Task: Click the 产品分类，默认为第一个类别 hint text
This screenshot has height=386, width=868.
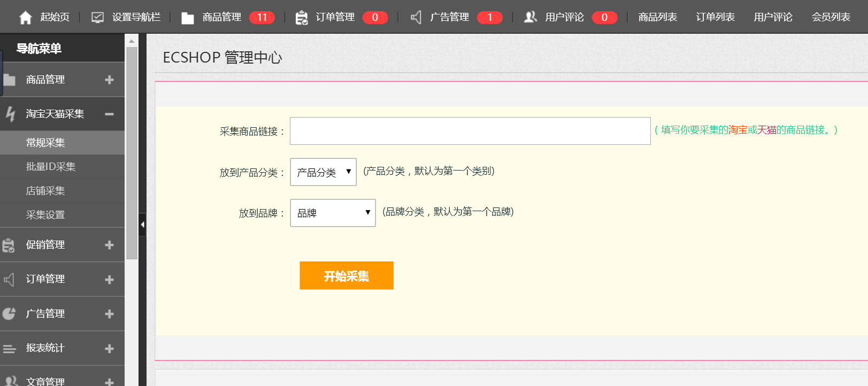Action: point(429,171)
